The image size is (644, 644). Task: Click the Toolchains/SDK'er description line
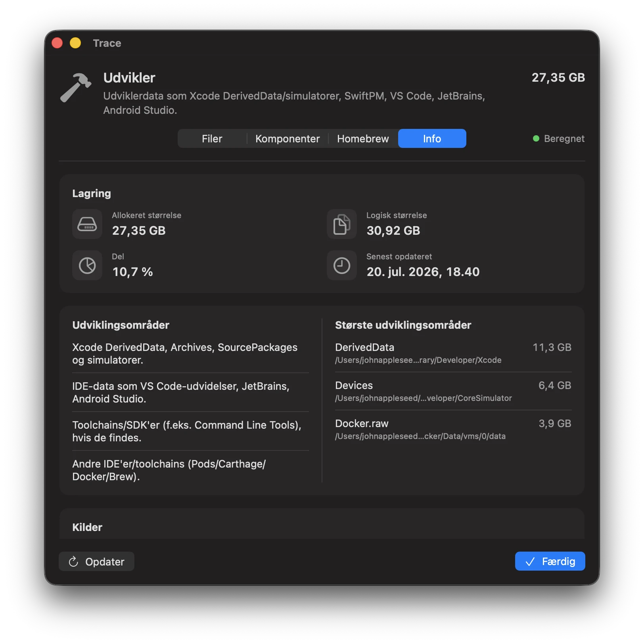(187, 431)
